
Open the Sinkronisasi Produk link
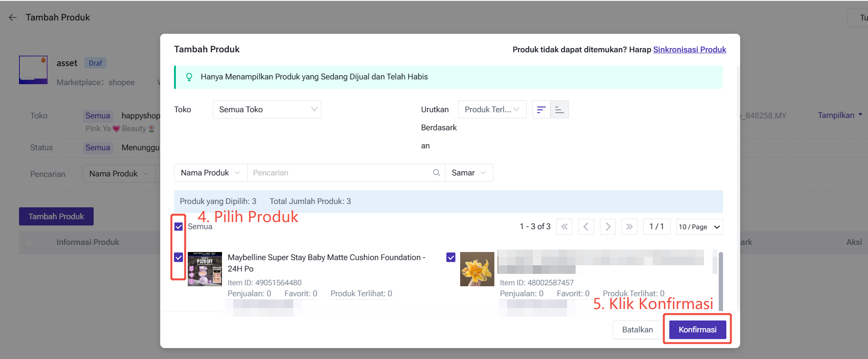(x=689, y=49)
